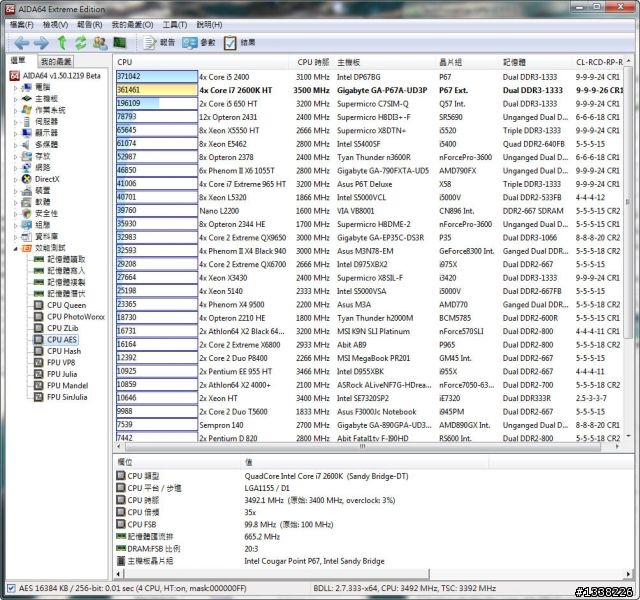640x600 pixels.
Task: Switch to the 選單 menu tab
Action: (18, 61)
